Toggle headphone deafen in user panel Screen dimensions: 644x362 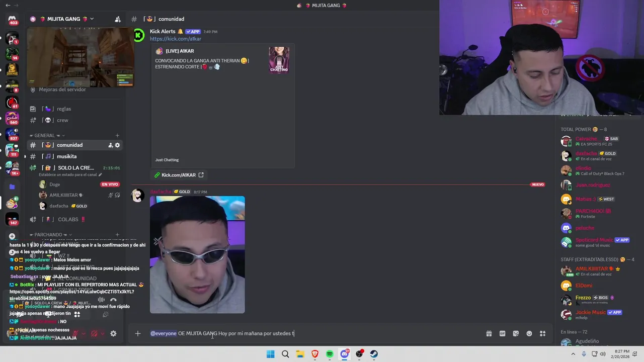(94, 333)
